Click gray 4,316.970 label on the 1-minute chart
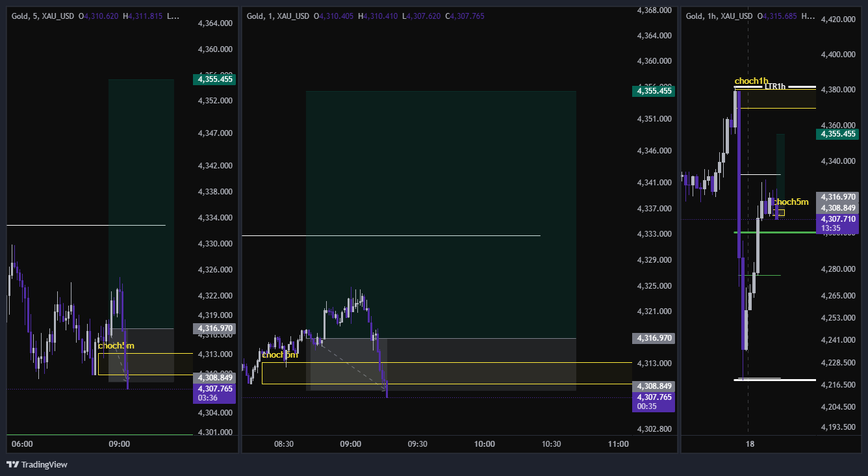The image size is (868, 476). point(653,338)
